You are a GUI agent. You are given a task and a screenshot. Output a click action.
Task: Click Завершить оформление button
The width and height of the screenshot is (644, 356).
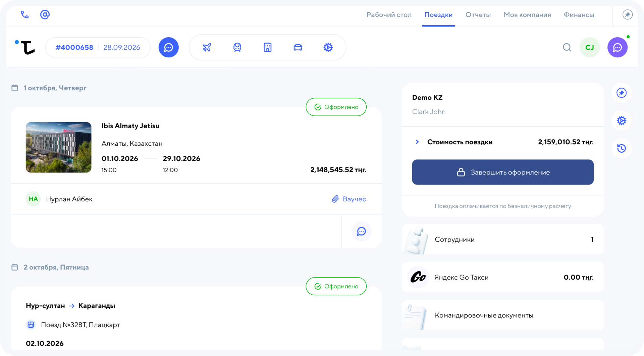[x=503, y=172]
